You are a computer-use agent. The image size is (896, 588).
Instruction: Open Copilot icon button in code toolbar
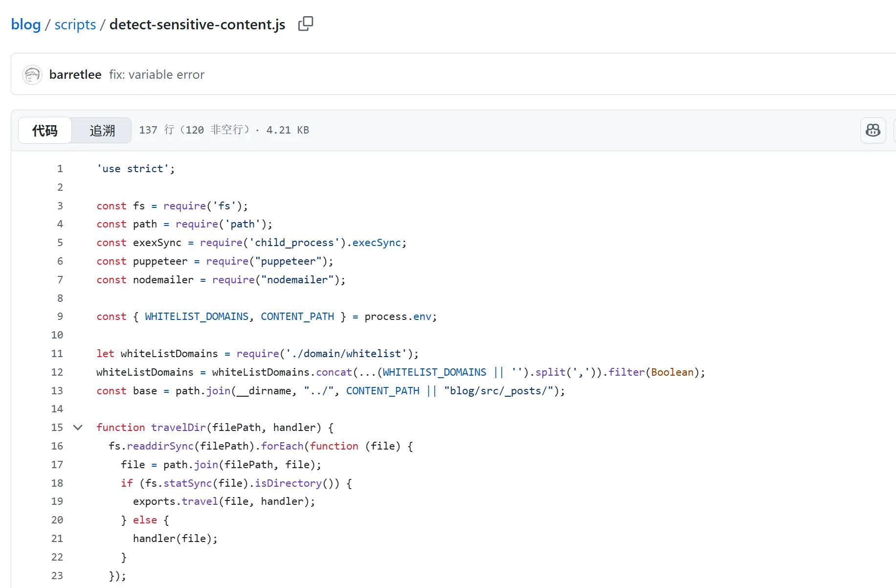[x=873, y=130]
